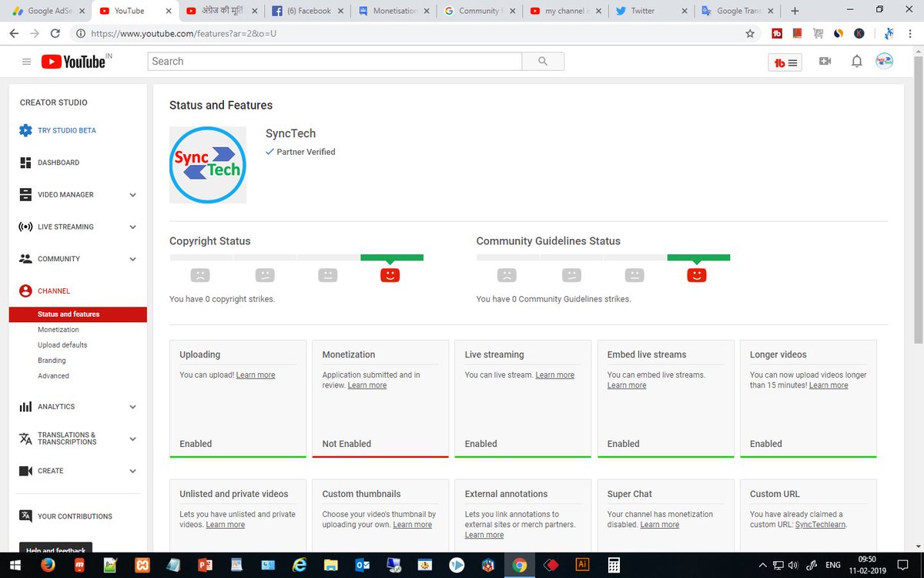Expand the Create section
Viewport: 924px width, 578px height.
pos(132,471)
